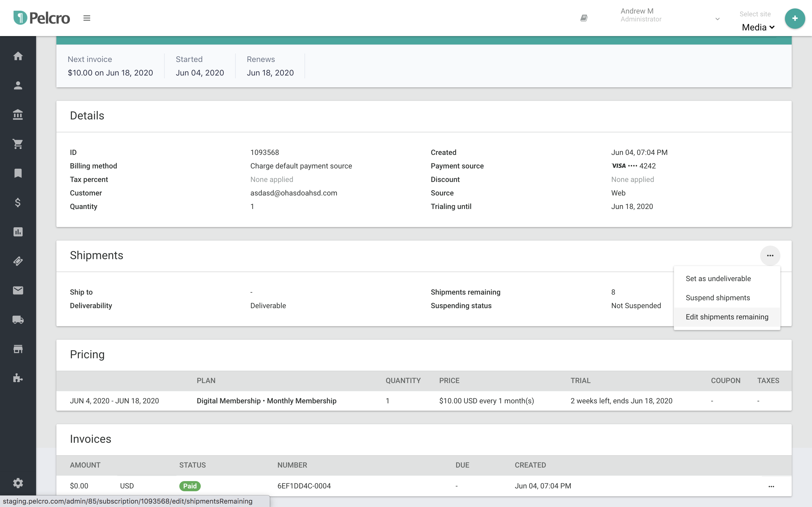Open the Media site selector dropdown
This screenshot has width=812, height=507.
pos(758,28)
